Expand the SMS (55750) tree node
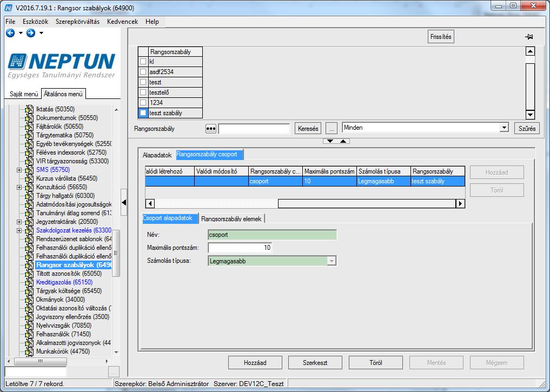Image resolution: width=550 pixels, height=392 pixels. (x=19, y=170)
